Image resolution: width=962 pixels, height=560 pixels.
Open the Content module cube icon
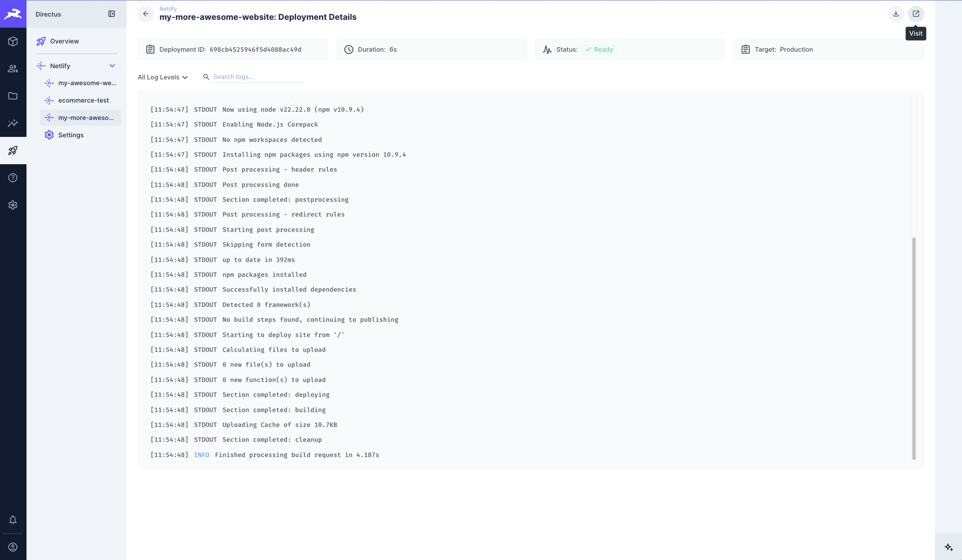[x=13, y=41]
